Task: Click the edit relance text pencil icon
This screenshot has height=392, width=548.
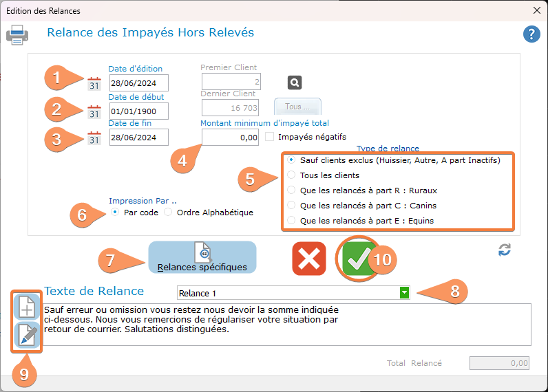Action: [x=27, y=335]
